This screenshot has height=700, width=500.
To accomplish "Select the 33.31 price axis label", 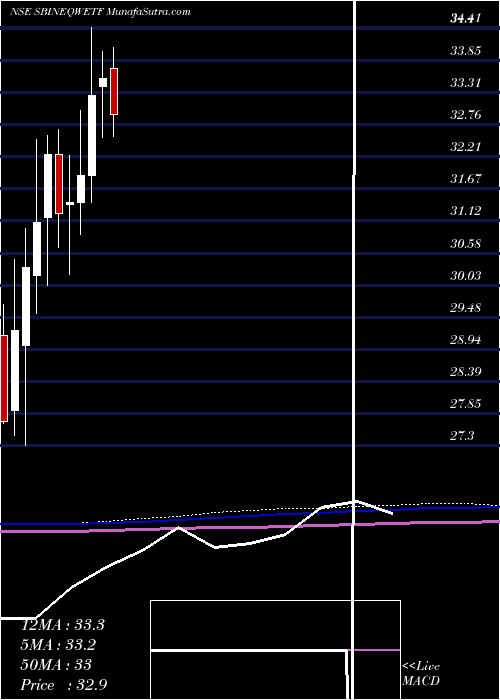I will pos(466,83).
